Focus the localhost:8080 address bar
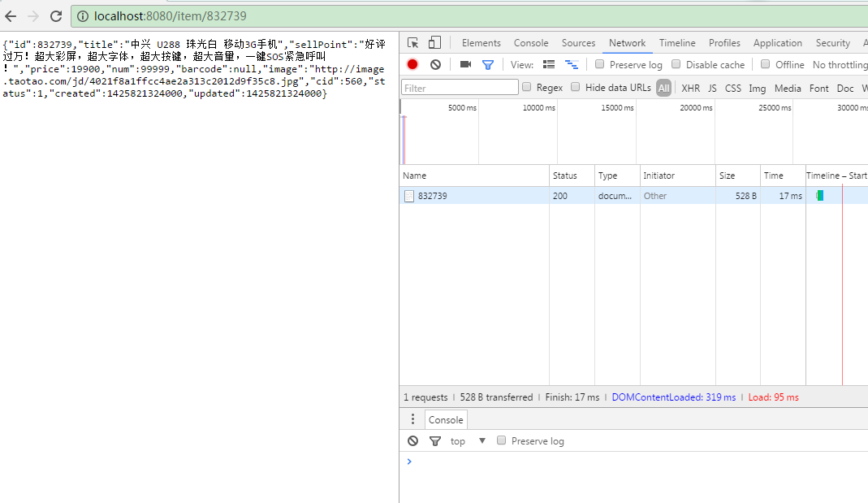This screenshot has height=503, width=868. coord(469,16)
